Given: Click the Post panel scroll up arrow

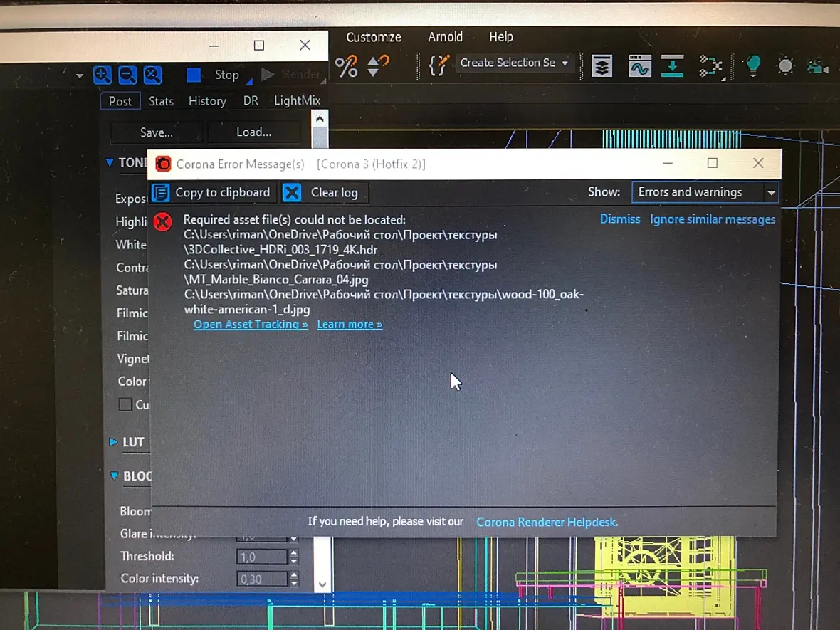Looking at the screenshot, I should [x=320, y=119].
